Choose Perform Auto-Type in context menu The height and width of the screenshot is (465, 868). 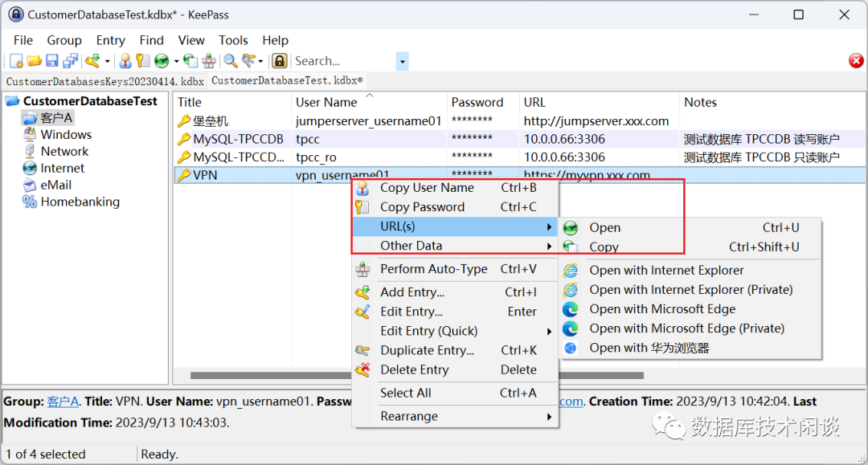click(455, 269)
